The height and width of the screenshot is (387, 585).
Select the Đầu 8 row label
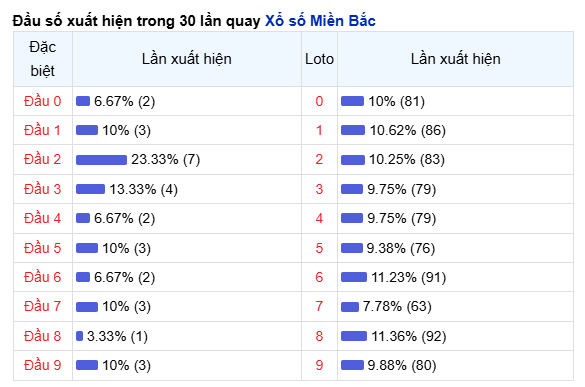43,336
